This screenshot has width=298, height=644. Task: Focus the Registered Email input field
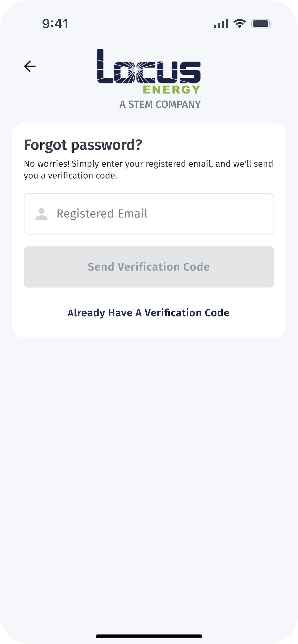149,214
